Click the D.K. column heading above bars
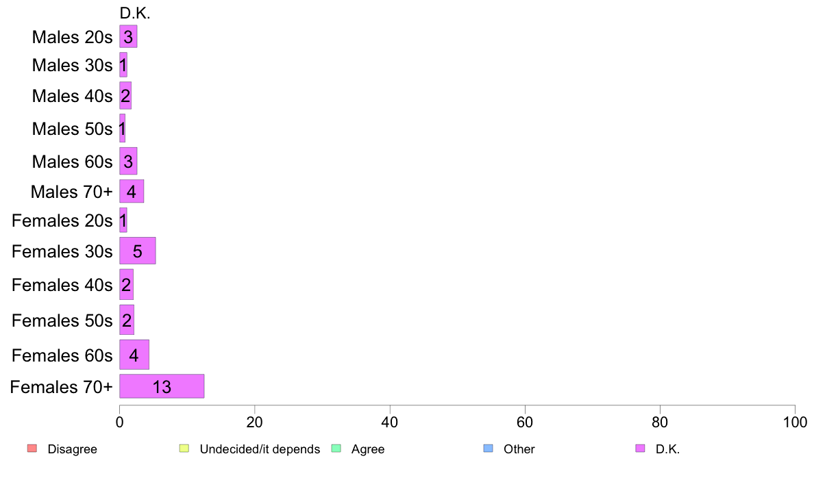Image resolution: width=814 pixels, height=504 pixels. pyautogui.click(x=135, y=14)
